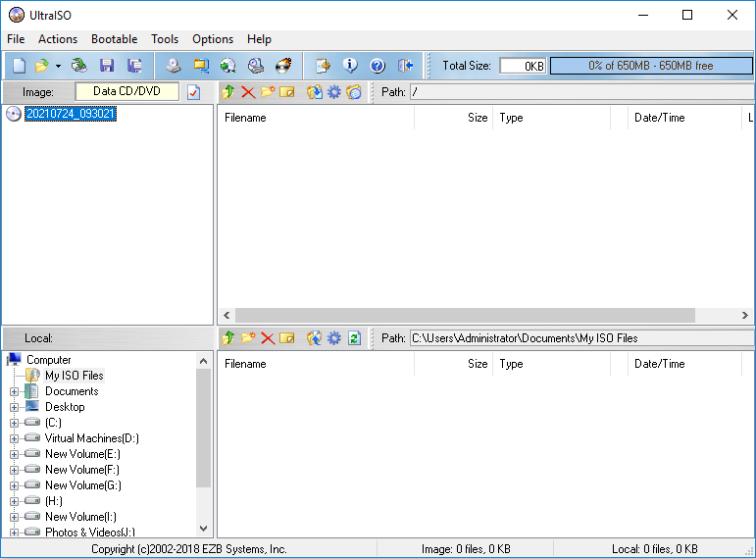Image resolution: width=756 pixels, height=559 pixels.
Task: Click the local Path field My ISO Files
Action: click(582, 338)
